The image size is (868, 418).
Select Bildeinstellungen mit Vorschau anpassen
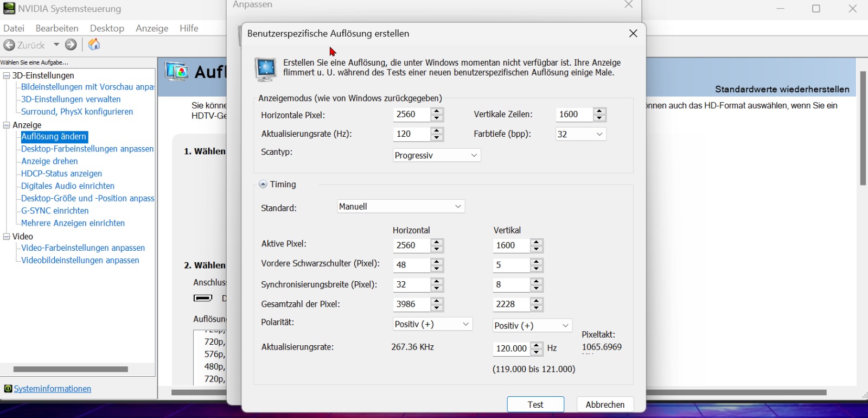pyautogui.click(x=87, y=87)
